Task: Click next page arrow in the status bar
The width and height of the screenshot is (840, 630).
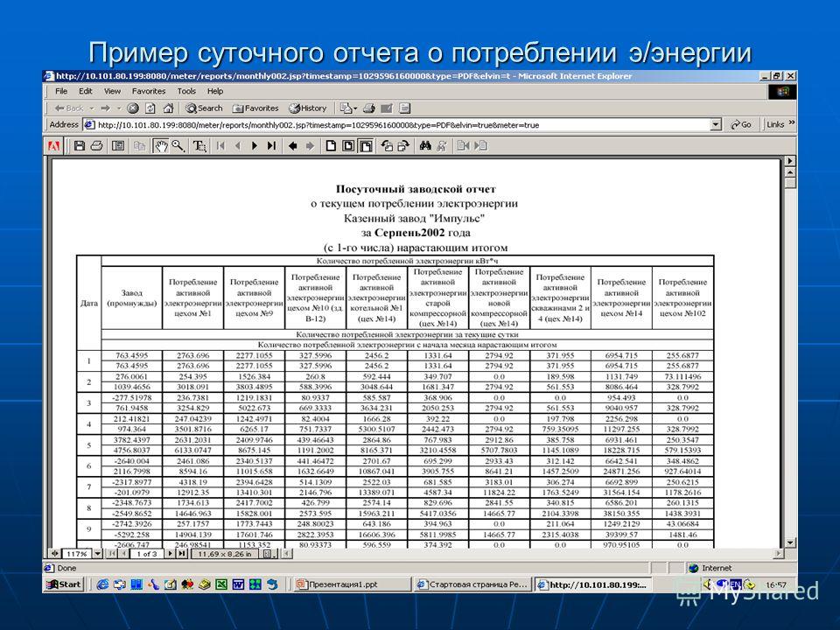Action: click(x=171, y=553)
